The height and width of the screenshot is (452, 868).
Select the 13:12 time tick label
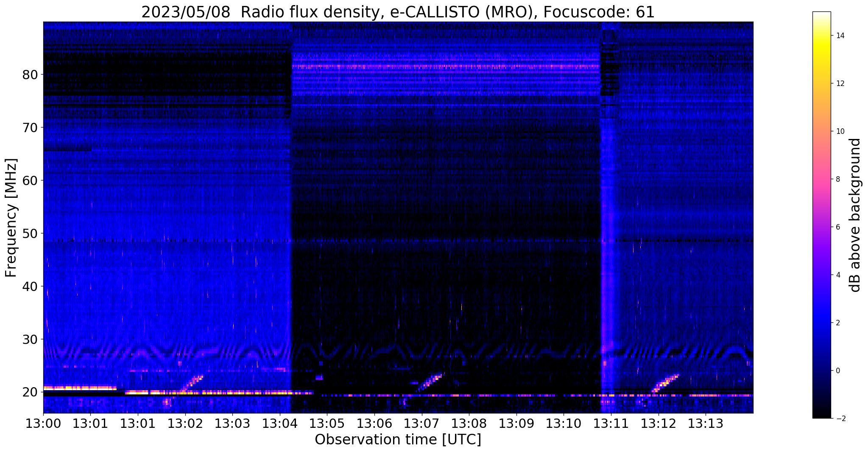click(659, 423)
